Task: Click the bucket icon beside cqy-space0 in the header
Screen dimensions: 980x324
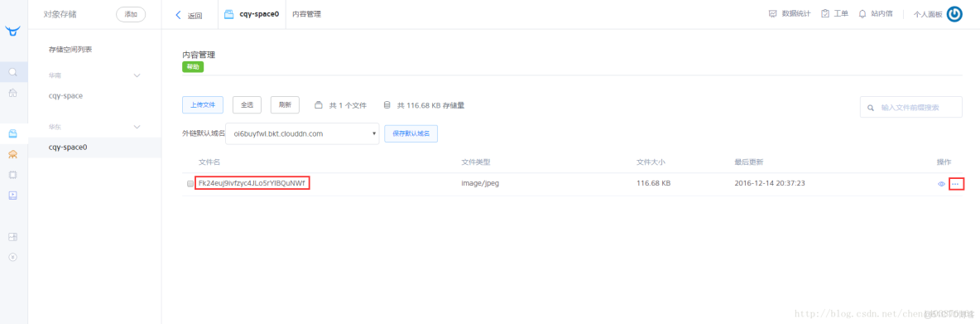Action: click(x=228, y=14)
